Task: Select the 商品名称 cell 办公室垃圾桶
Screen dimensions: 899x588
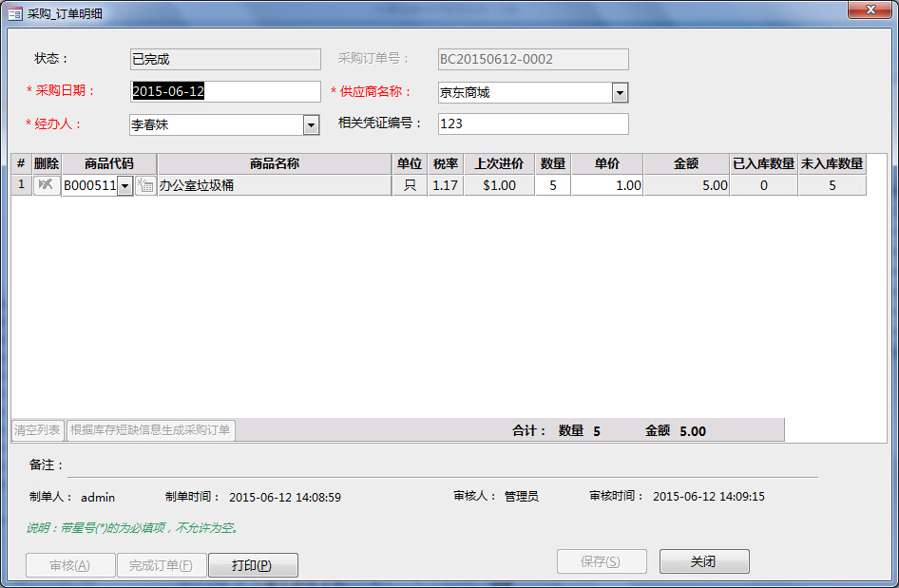Action: [x=275, y=185]
